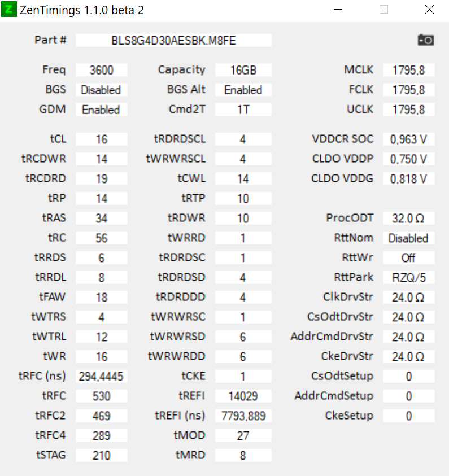This screenshot has width=449, height=476.
Task: Click the tCL value box showing 16
Action: pos(101,139)
